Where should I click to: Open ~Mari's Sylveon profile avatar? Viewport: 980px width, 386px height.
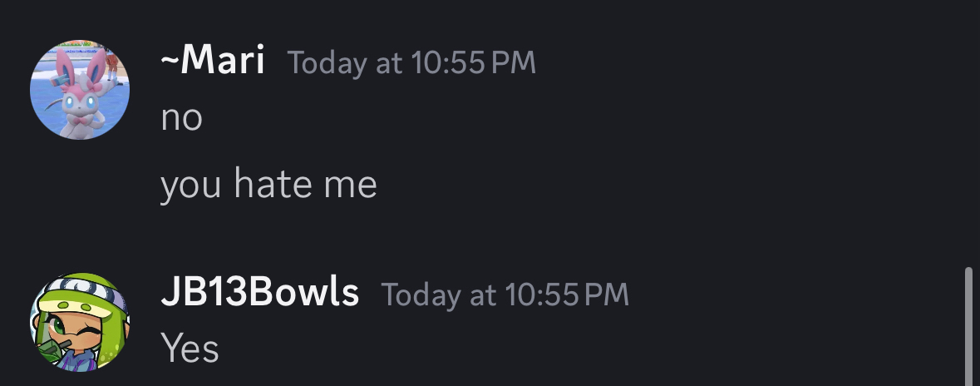(80, 89)
